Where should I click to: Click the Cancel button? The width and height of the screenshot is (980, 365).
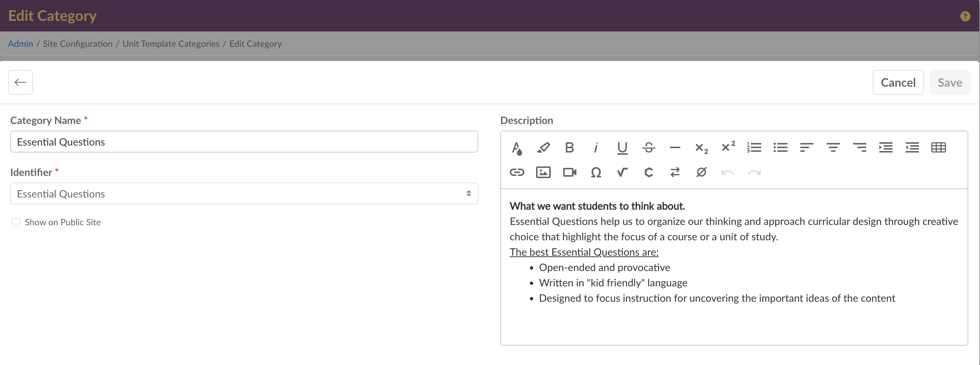[x=898, y=83]
